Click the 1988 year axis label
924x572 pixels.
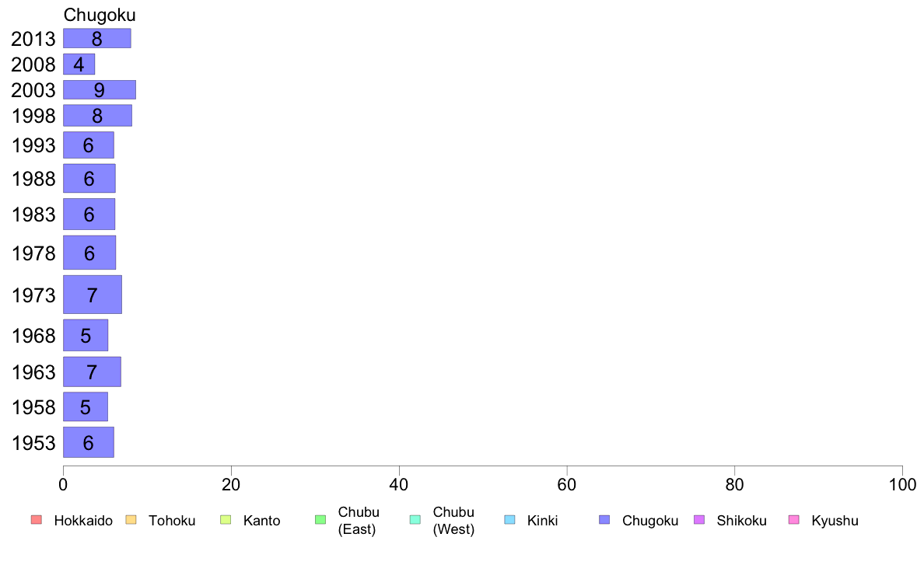pos(33,179)
